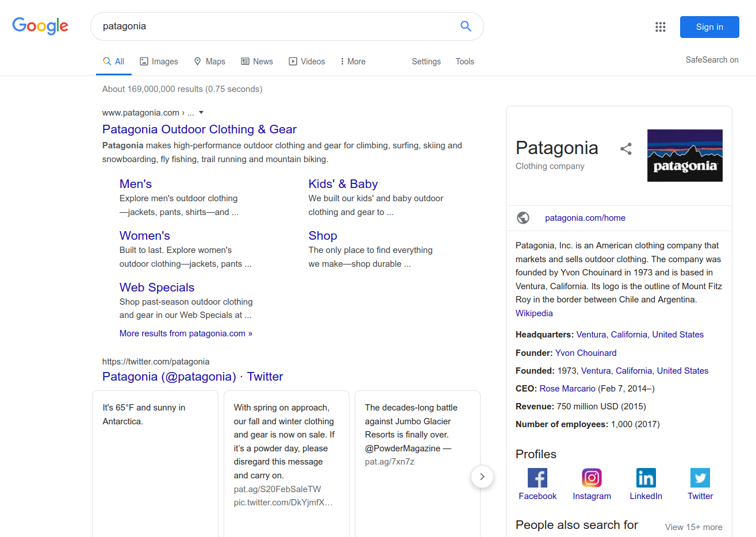Share the Patagonia knowledge panel

pyautogui.click(x=626, y=149)
